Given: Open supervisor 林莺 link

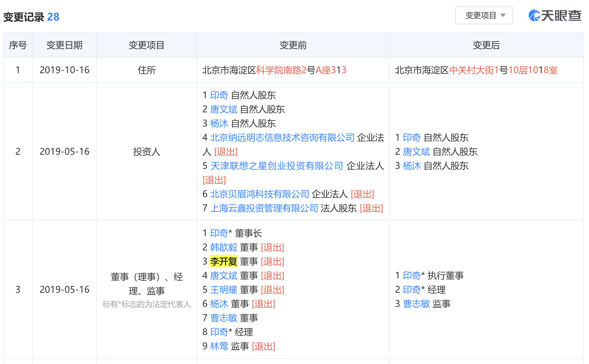Looking at the screenshot, I should 219,346.
